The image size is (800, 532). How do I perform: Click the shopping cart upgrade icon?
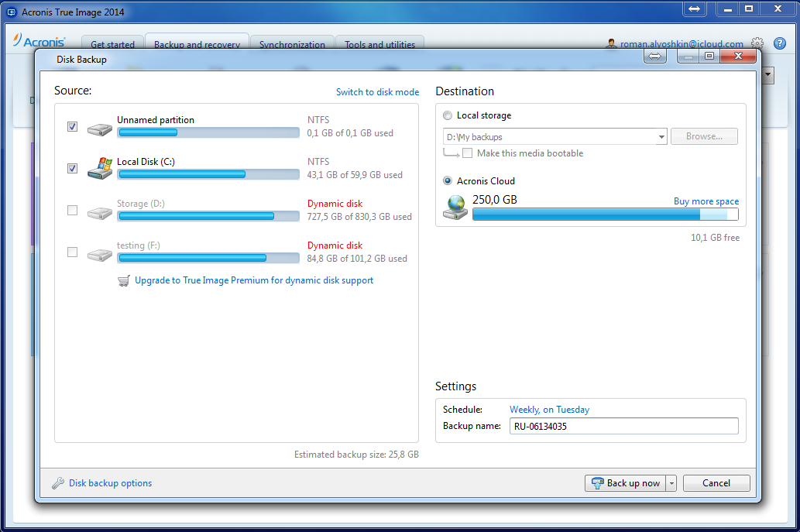point(123,281)
